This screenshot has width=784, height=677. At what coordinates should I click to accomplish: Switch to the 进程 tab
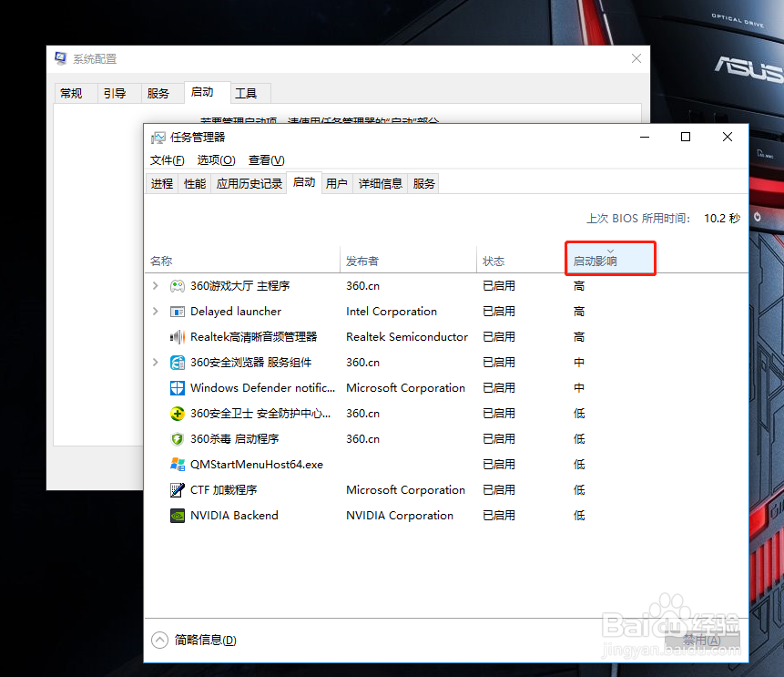coord(162,184)
